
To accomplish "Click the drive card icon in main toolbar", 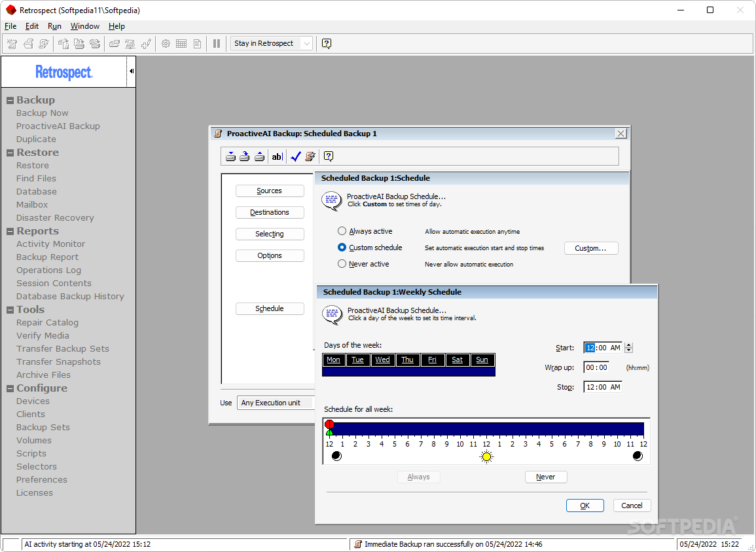I will [115, 44].
